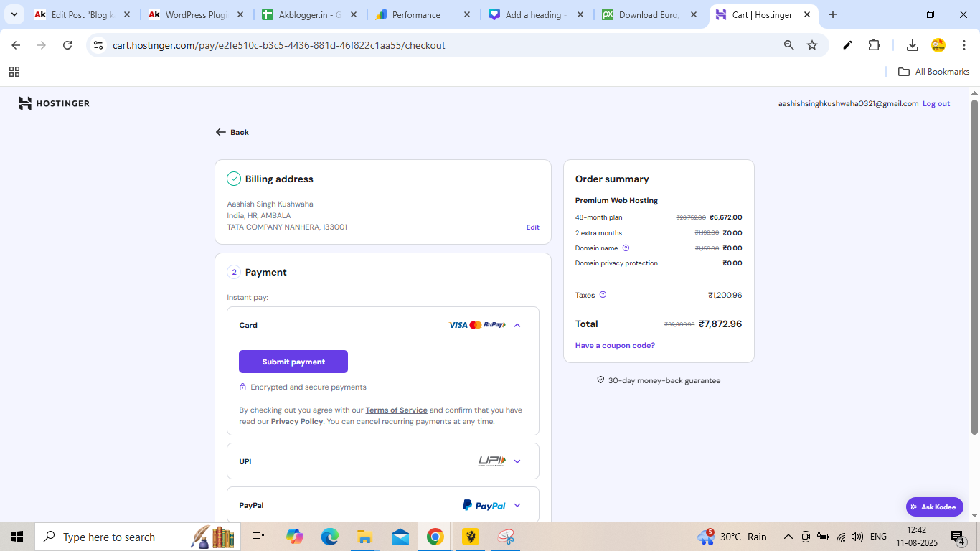Click the site information icon
This screenshot has height=551, width=980.
[99, 45]
